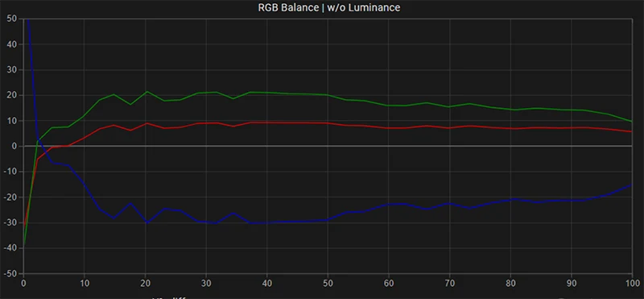
Task: Click the x-axis label 100
Action: (x=633, y=283)
